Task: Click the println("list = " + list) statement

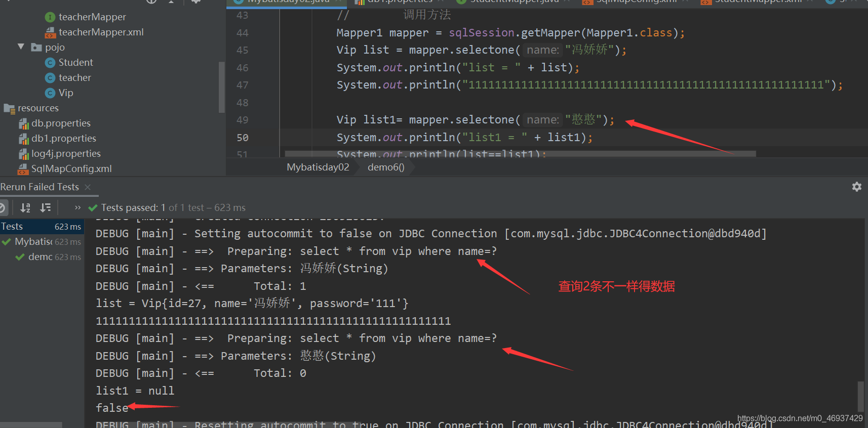Action: (458, 68)
